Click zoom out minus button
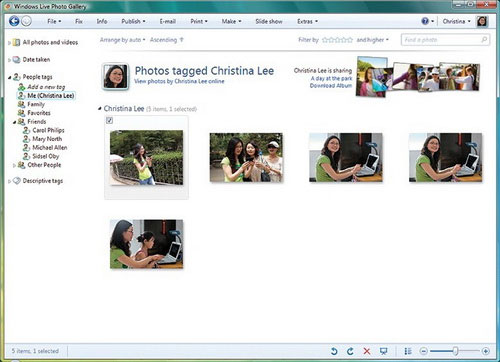This screenshot has height=362, width=500. pos(423,351)
